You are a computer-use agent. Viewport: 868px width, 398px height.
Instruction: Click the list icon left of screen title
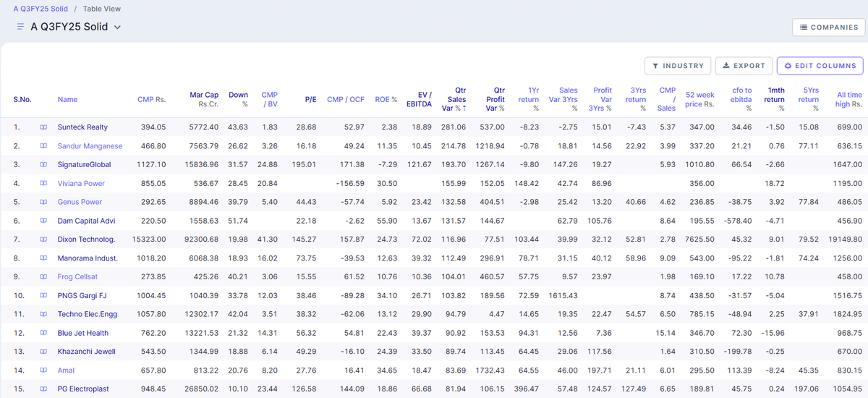point(20,27)
